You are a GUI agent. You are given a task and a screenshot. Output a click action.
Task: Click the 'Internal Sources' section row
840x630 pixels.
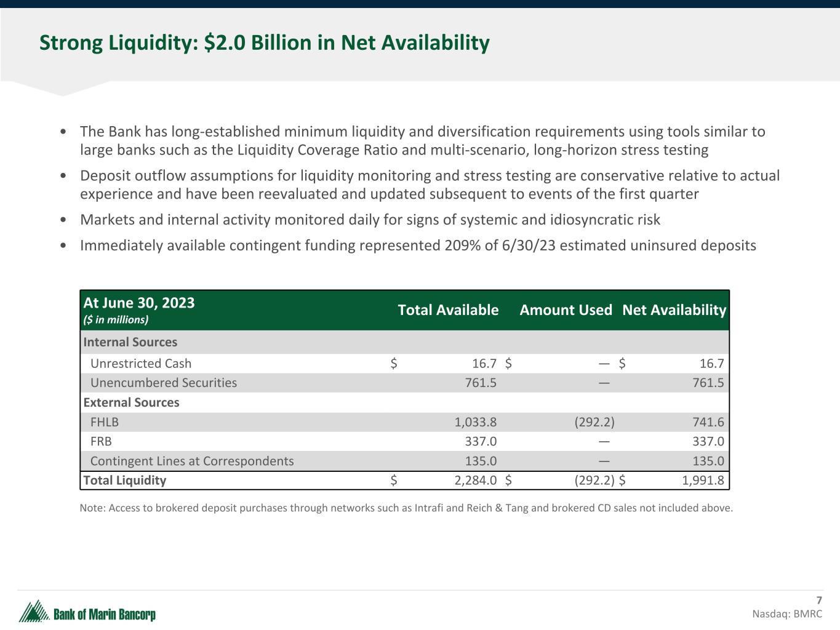click(x=130, y=342)
